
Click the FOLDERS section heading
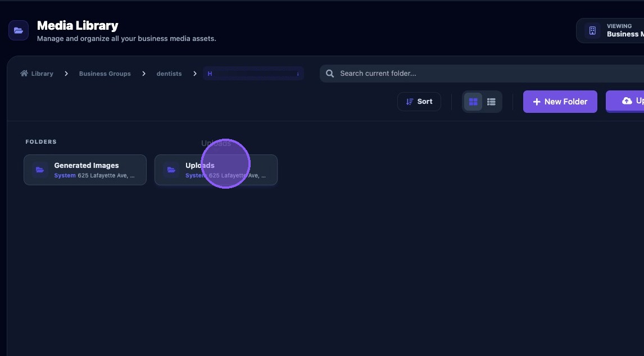41,142
